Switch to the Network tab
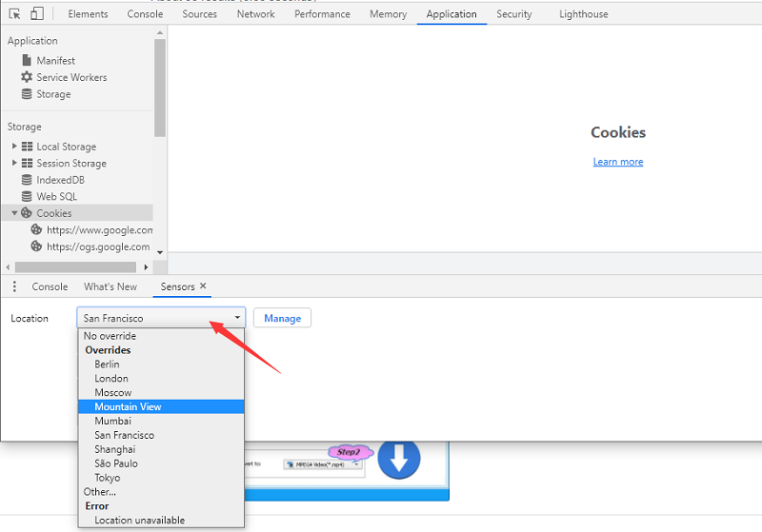The image size is (762, 532). click(255, 14)
